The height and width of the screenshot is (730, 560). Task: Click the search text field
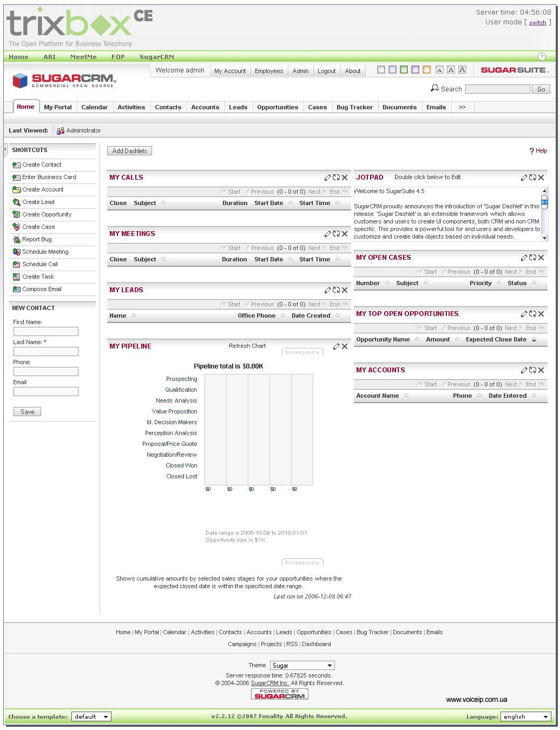click(x=497, y=89)
